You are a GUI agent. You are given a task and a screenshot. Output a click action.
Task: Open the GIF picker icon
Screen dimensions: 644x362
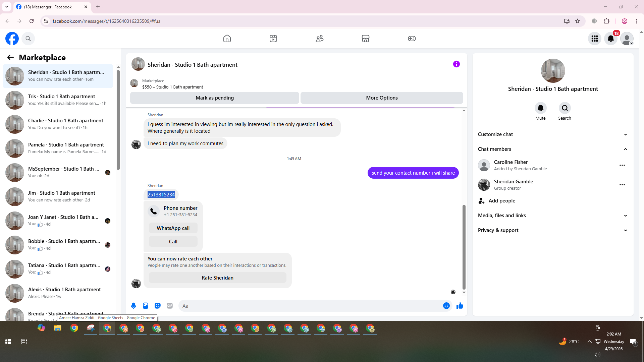[x=170, y=306]
